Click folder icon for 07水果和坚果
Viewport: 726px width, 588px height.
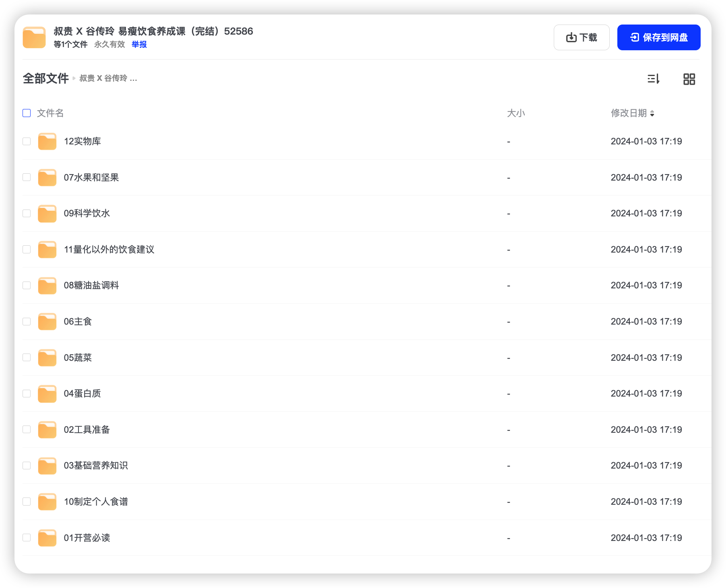(47, 177)
